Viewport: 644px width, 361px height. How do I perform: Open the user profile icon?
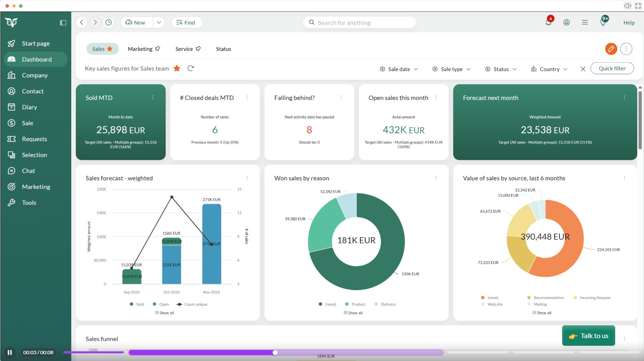(566, 22)
